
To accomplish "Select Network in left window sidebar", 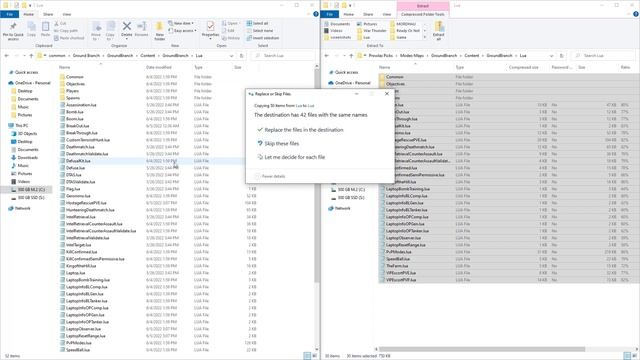I will (19, 208).
